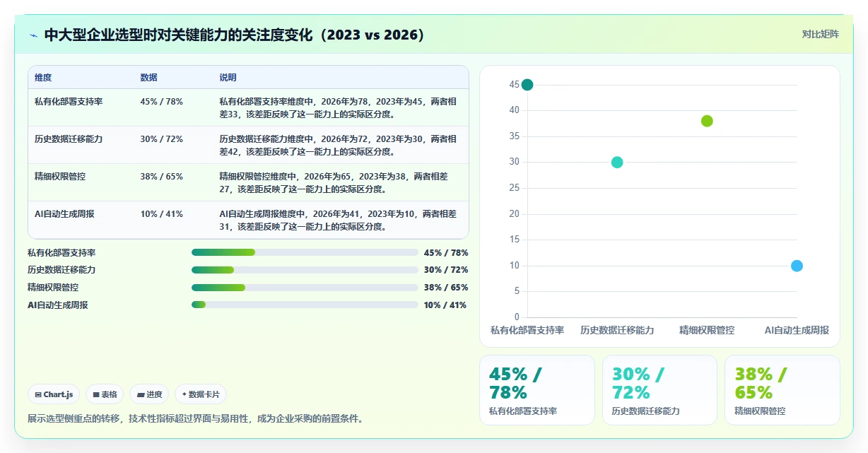Click the 38% / 65% table cell

(162, 177)
